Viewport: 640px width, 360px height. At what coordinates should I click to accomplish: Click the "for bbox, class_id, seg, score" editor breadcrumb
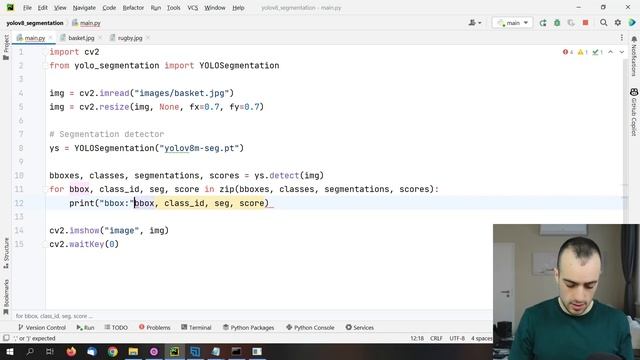coord(54,316)
